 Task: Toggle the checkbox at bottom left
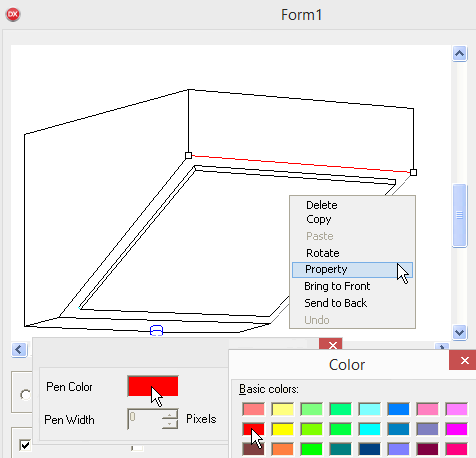(x=25, y=445)
